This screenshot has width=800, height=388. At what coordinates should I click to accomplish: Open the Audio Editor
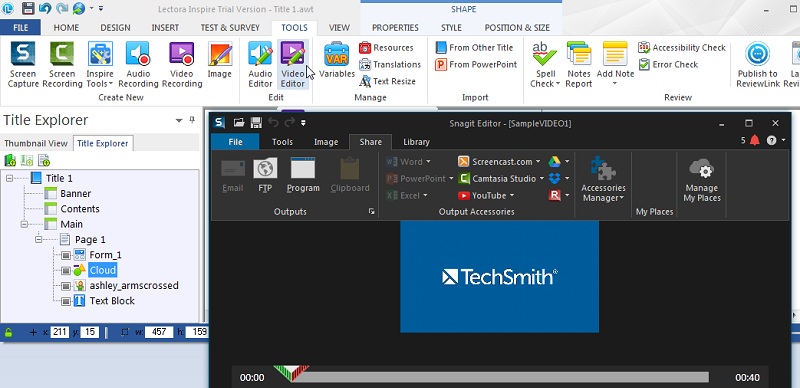click(260, 64)
